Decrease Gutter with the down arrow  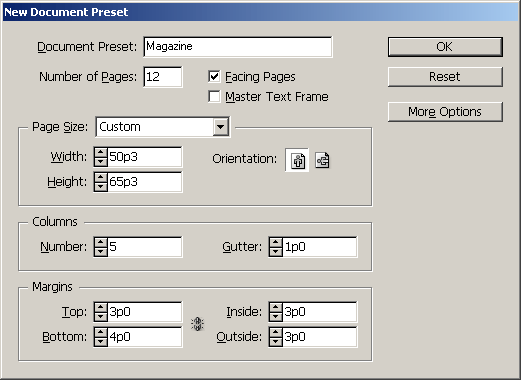[276, 251]
